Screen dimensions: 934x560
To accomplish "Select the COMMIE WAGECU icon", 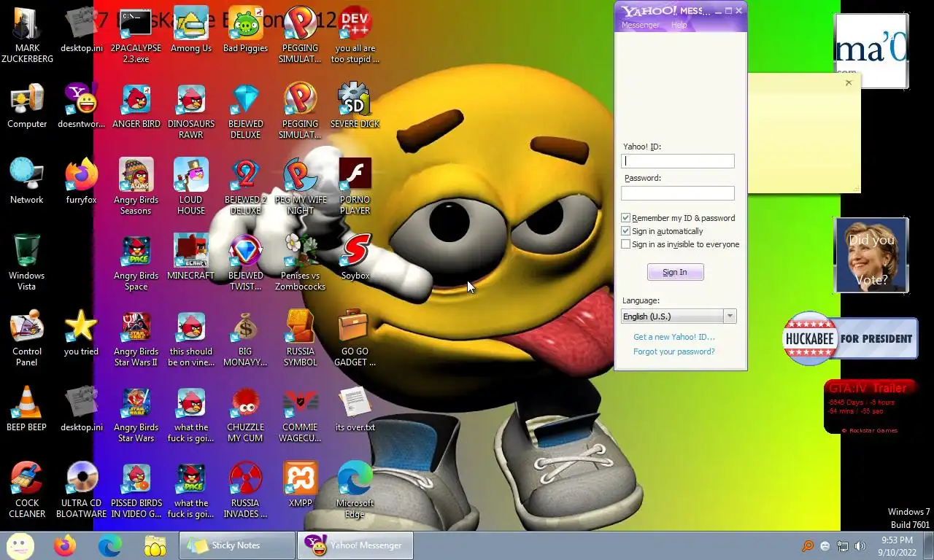I will [x=300, y=415].
